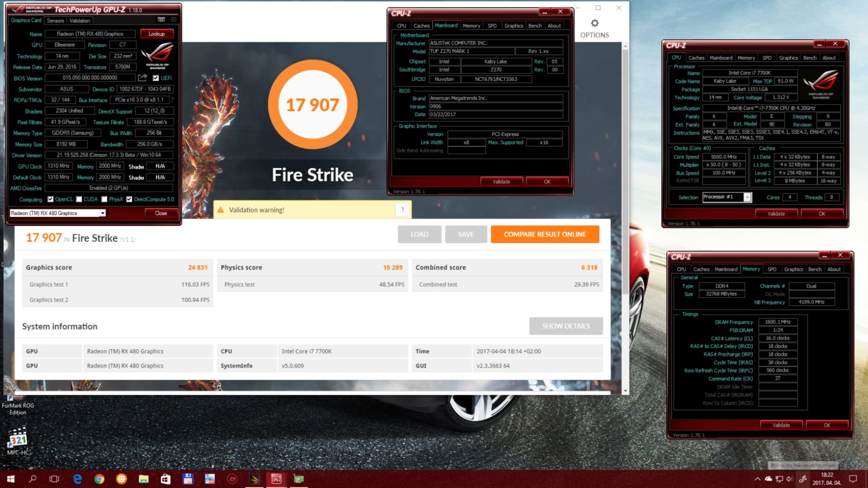Switch to the 3DMark taskbar icon
This screenshot has width=868, height=488.
254,479
